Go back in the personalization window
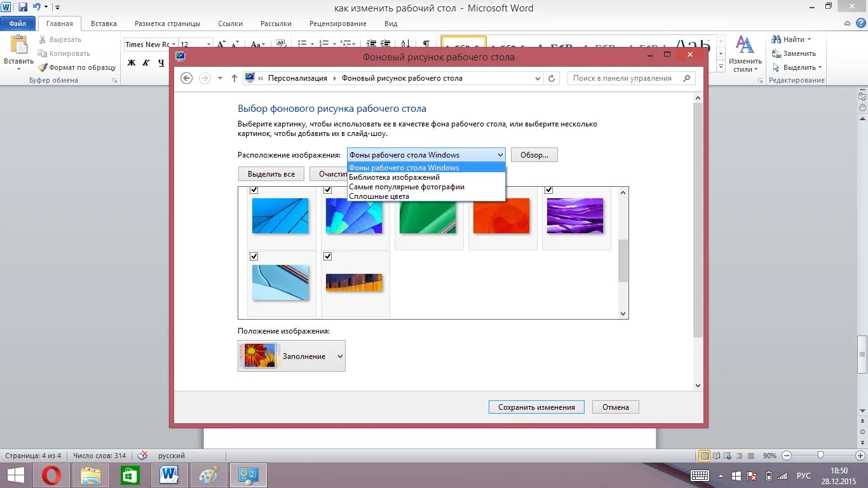The image size is (868, 488). coord(186,78)
